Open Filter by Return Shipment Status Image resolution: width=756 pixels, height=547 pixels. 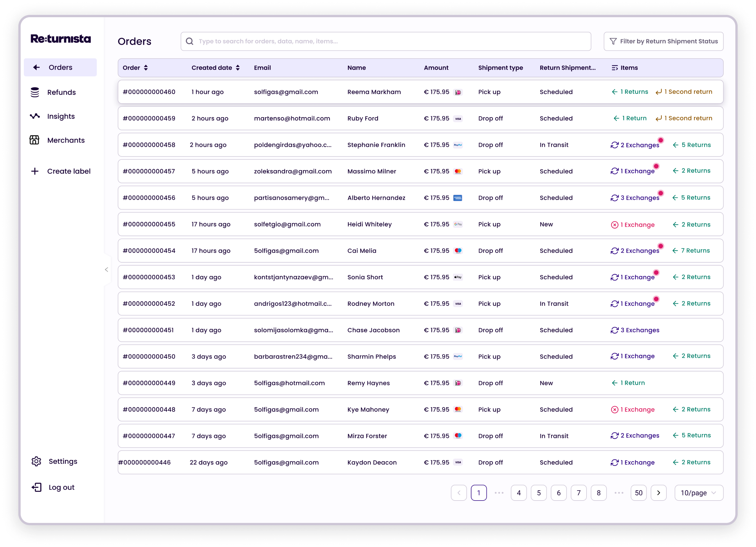pos(663,41)
